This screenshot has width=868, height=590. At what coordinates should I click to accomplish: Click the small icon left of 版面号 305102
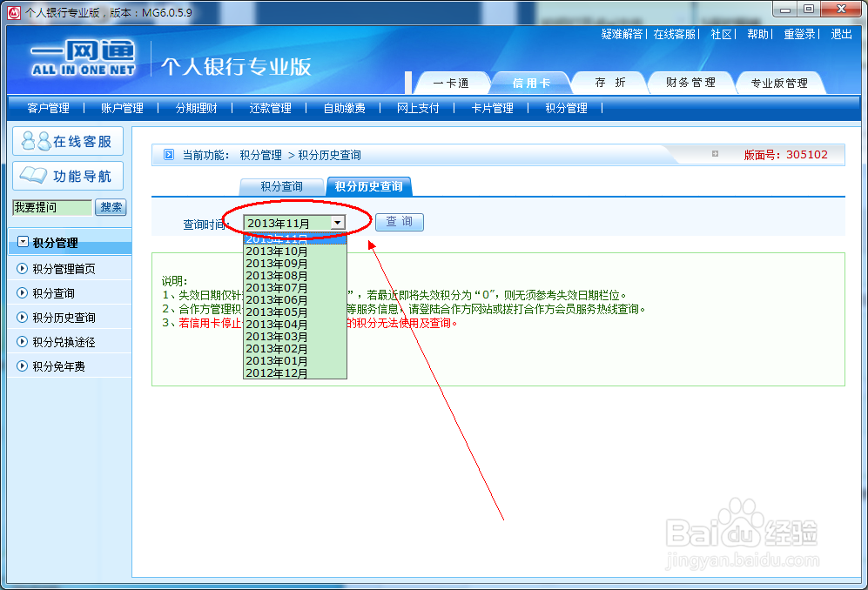716,154
